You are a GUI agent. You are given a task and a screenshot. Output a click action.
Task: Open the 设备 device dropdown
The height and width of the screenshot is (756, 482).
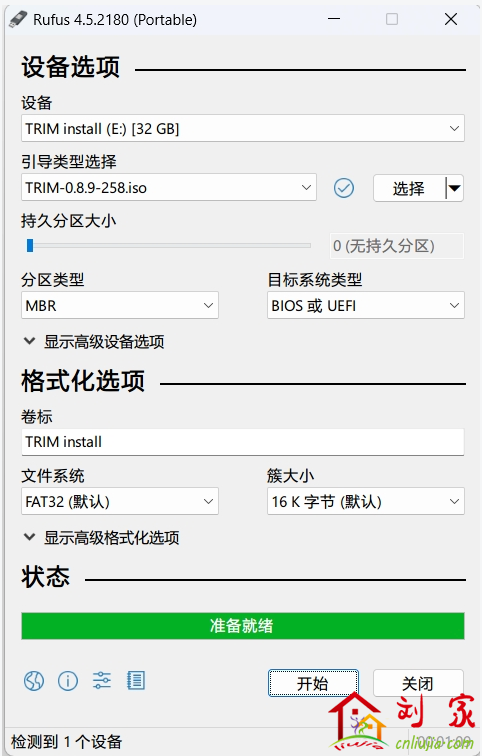coord(243,128)
